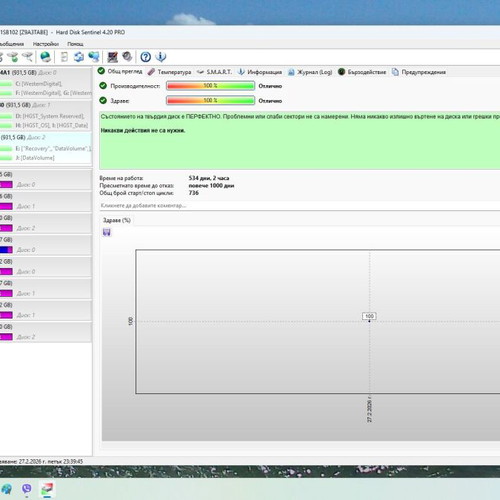This screenshot has width=500, height=500.
Task: Select the 7 GB Диск: 0 entry with blue bar
Action: click(46, 245)
